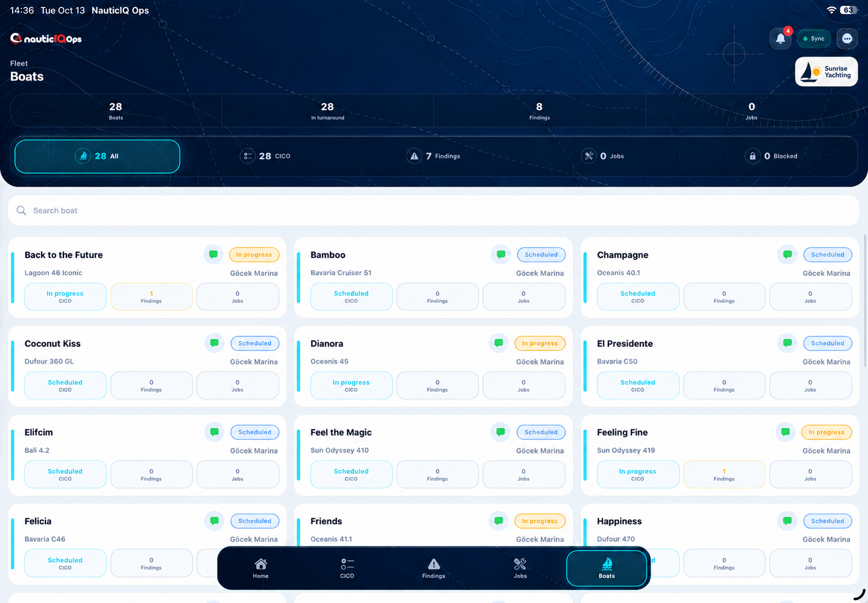Image resolution: width=868 pixels, height=603 pixels.
Task: Focus the Search boat field
Action: click(x=434, y=211)
